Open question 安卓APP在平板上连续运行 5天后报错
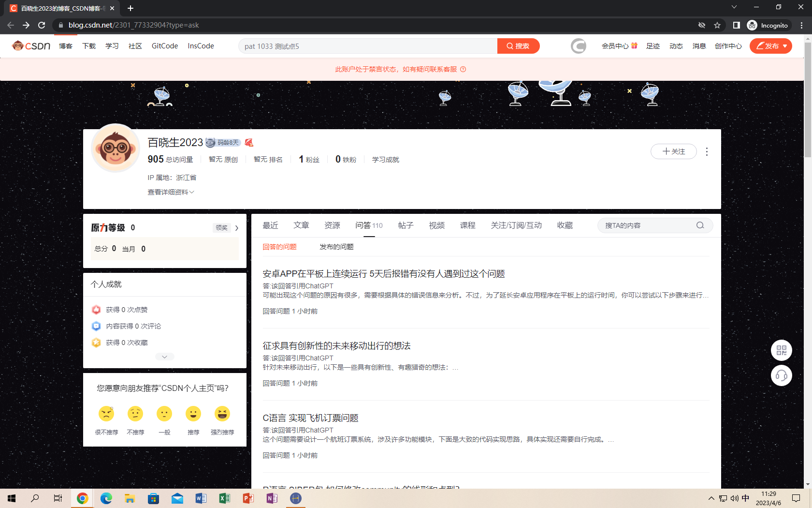 (x=383, y=274)
